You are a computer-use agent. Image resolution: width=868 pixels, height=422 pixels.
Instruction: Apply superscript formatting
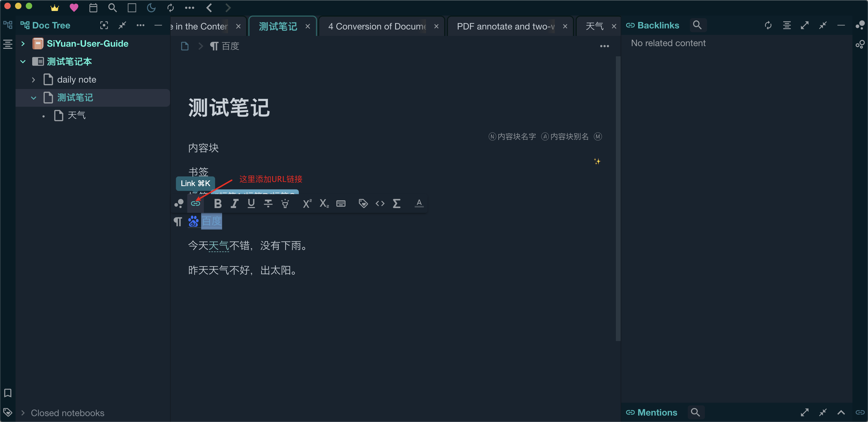click(307, 203)
